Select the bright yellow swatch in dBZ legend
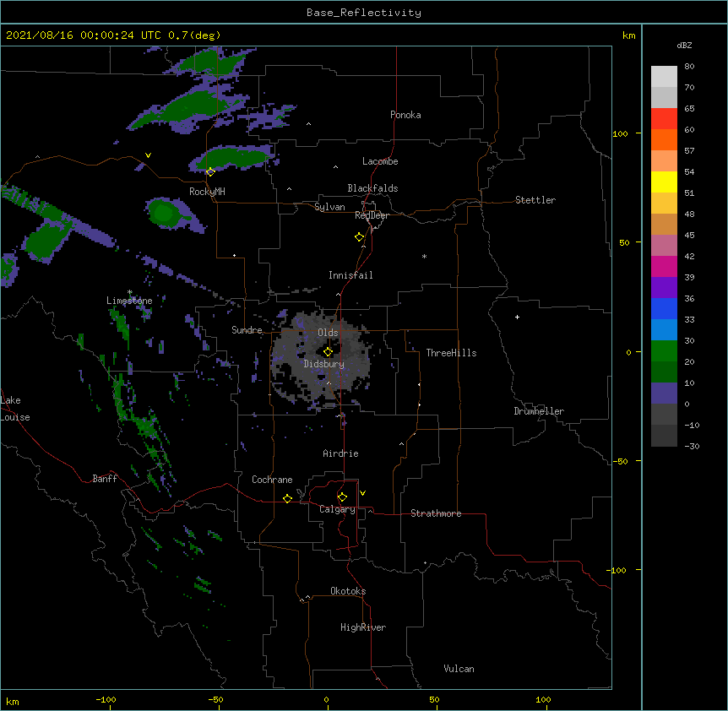The image size is (728, 711). pyautogui.click(x=664, y=182)
